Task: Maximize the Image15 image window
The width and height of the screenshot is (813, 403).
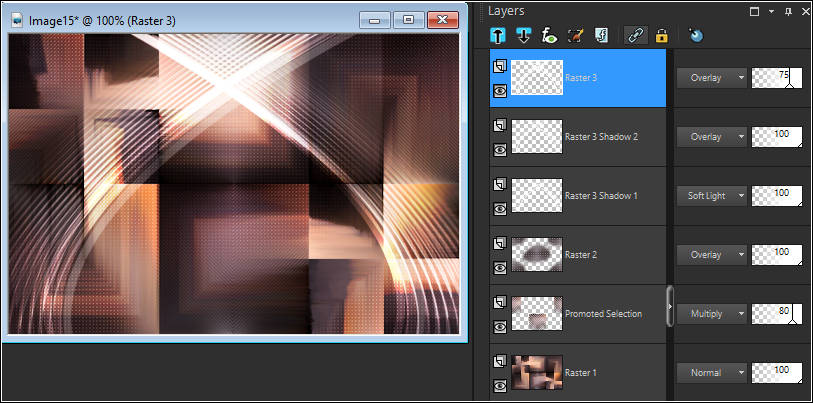Action: 409,20
